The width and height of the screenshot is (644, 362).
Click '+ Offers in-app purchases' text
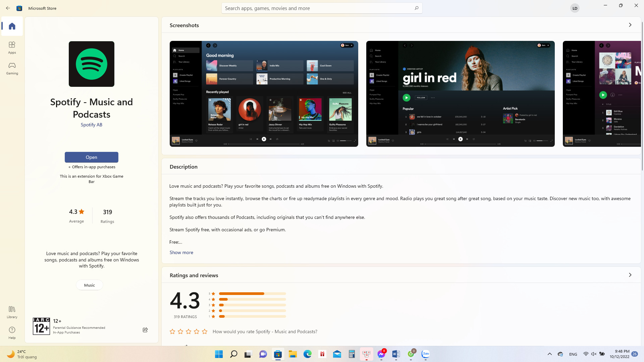(92, 167)
